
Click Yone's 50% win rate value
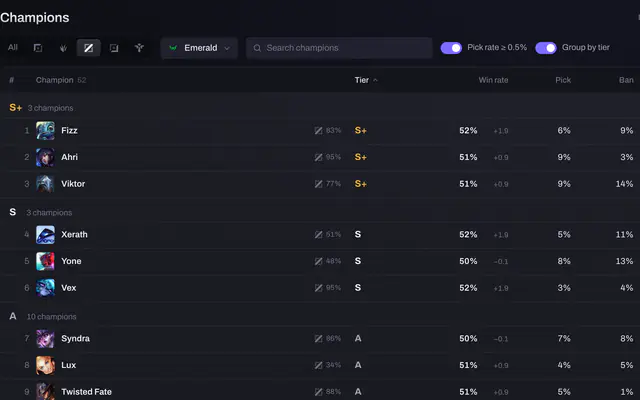tap(468, 261)
